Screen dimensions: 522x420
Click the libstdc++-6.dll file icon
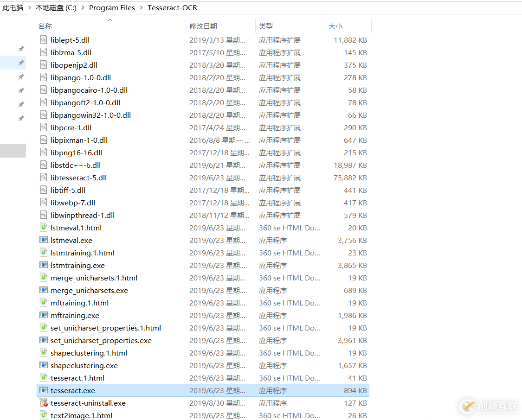point(44,165)
